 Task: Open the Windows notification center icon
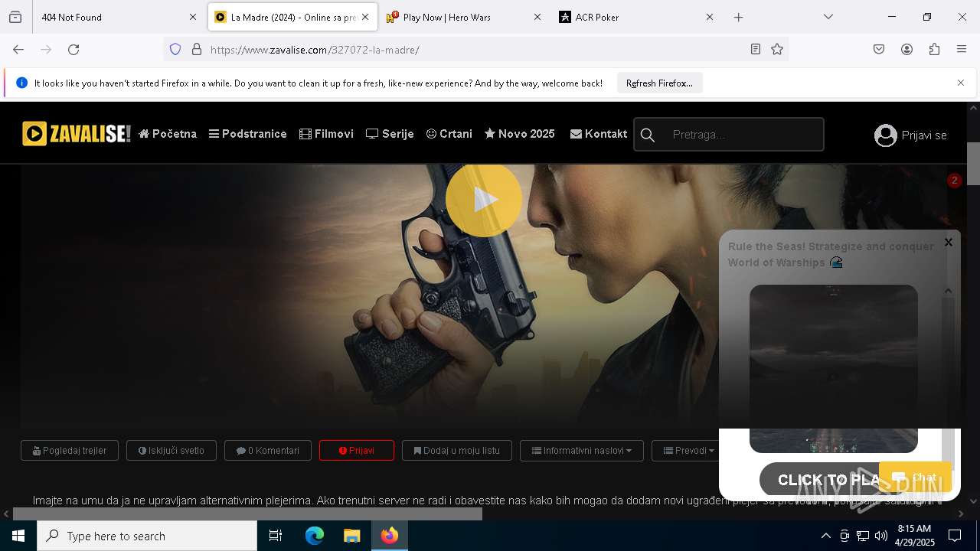click(955, 536)
